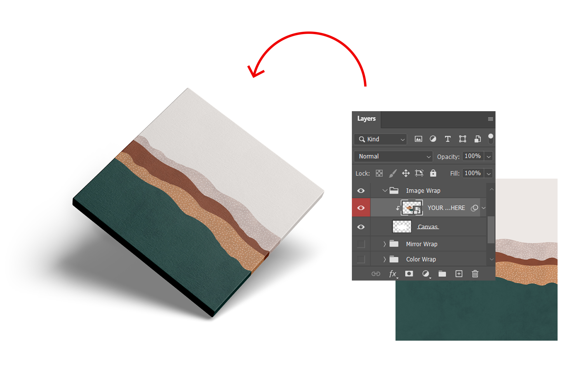Hide the Canvas layer

361,227
